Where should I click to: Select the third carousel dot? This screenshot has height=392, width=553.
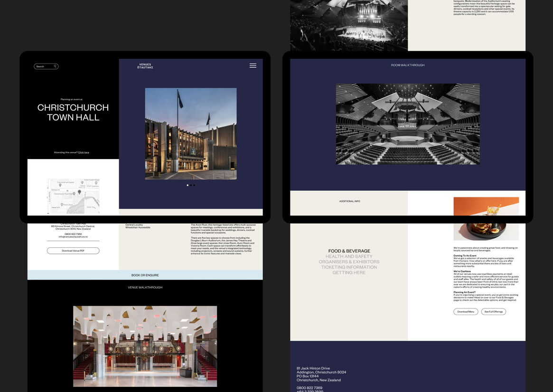point(194,185)
